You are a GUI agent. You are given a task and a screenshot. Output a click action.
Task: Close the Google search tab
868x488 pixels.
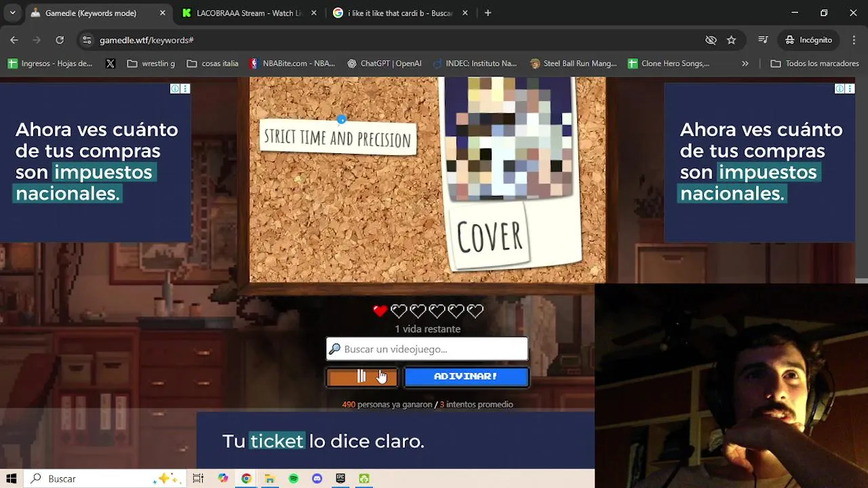point(465,13)
